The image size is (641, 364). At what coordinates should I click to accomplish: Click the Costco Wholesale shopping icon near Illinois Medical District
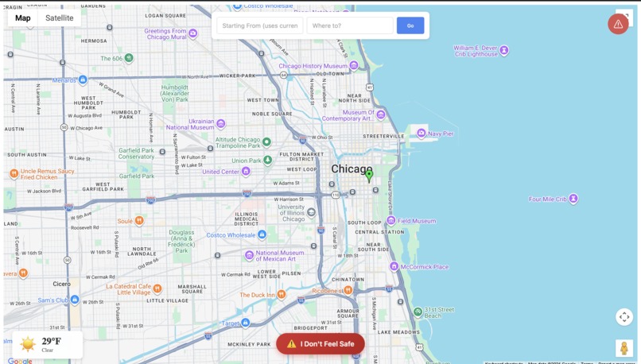(x=262, y=234)
